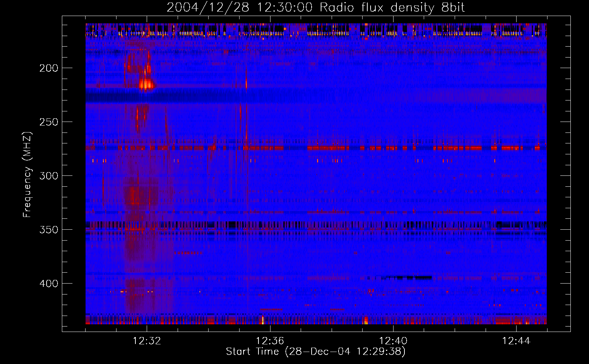Click the 12:44 time tick label
This screenshot has width=589, height=364.
[x=516, y=341]
